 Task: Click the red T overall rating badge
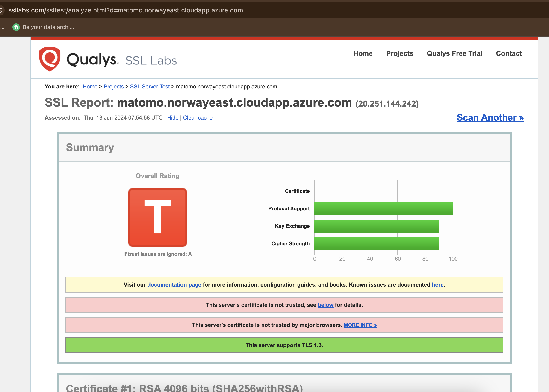(157, 217)
